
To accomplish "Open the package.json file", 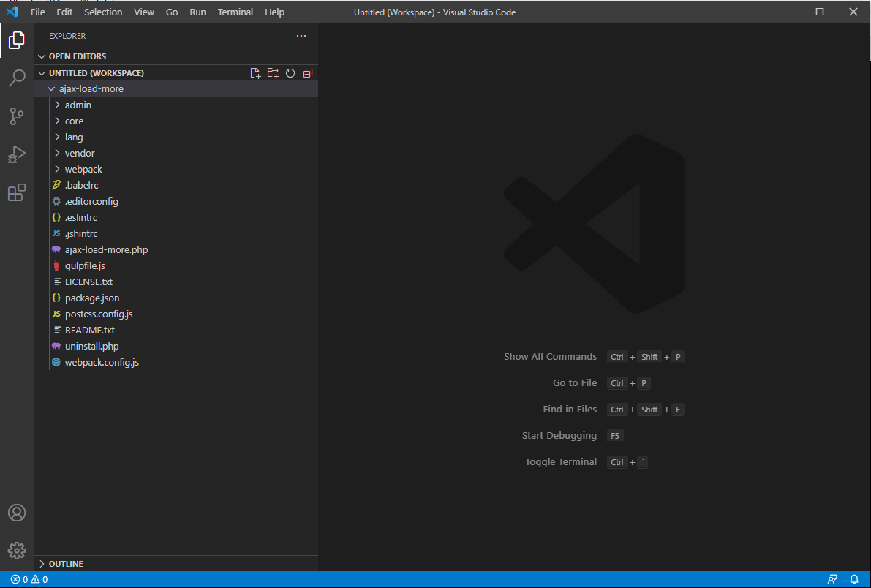I will tap(91, 298).
